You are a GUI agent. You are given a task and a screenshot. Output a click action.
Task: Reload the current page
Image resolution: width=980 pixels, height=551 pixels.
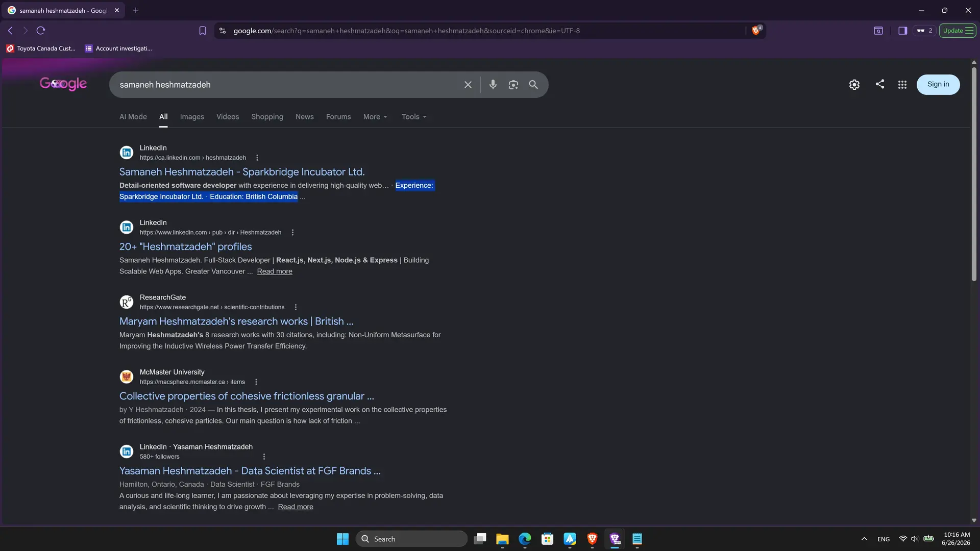pos(41,31)
